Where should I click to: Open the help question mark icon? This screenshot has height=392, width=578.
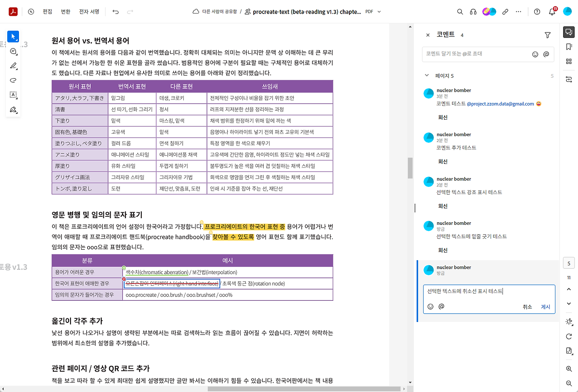click(x=537, y=12)
